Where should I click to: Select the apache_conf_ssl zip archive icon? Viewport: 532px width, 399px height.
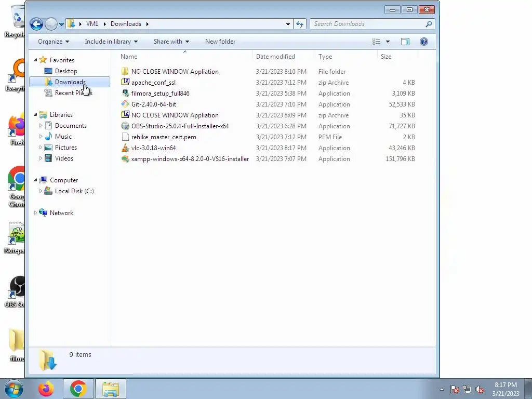125,82
